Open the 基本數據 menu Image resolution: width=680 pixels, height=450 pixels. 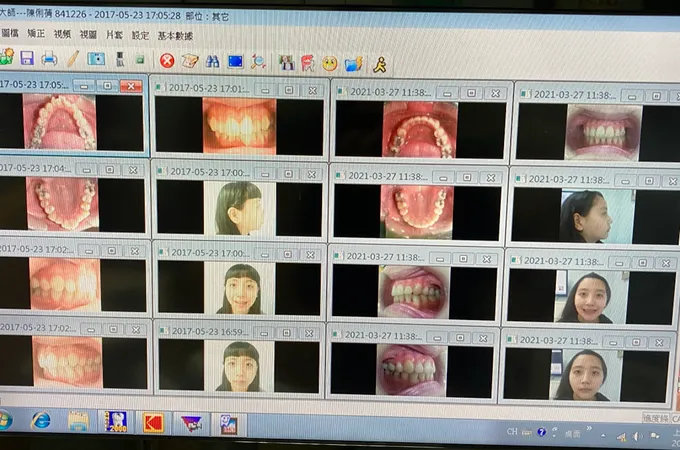[x=175, y=36]
